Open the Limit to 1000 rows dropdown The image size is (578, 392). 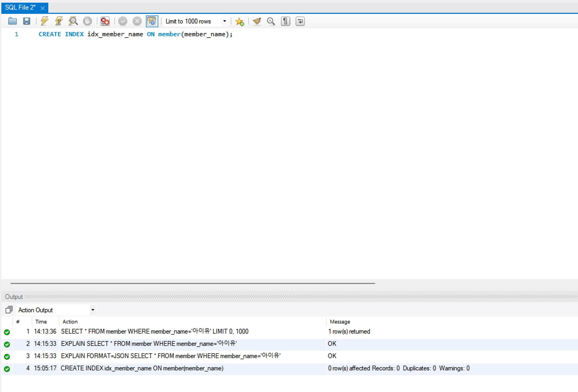pyautogui.click(x=224, y=21)
